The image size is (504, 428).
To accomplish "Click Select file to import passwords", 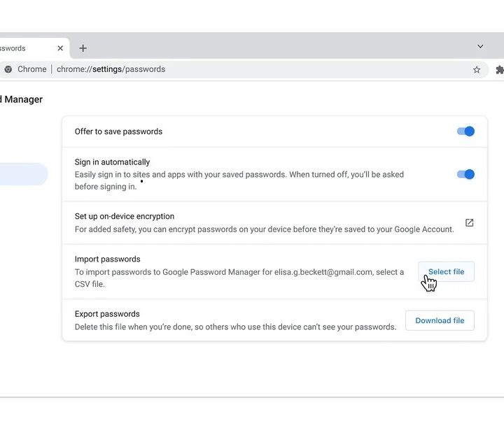I will pos(446,271).
